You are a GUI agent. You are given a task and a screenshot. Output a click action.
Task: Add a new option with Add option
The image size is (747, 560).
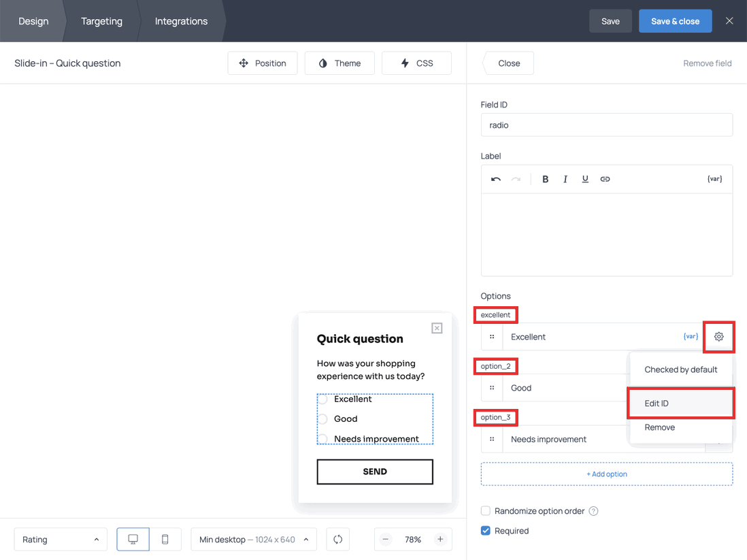click(x=606, y=474)
